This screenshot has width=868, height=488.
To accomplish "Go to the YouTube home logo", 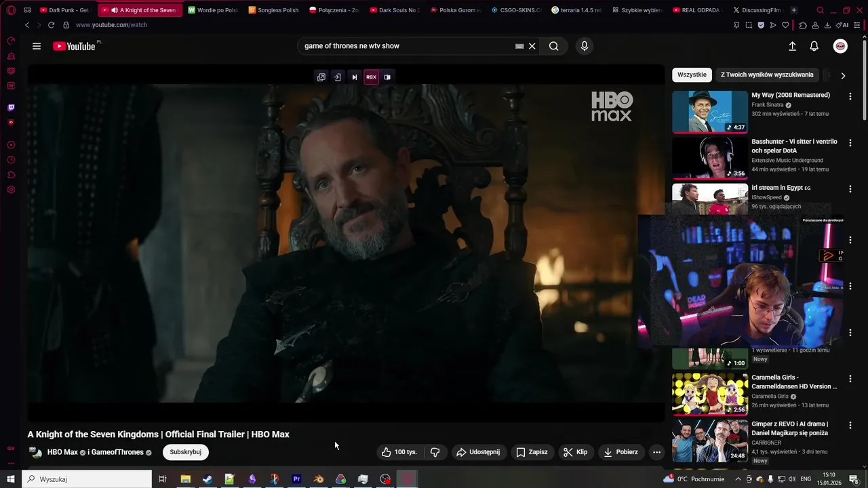I will coord(74,46).
